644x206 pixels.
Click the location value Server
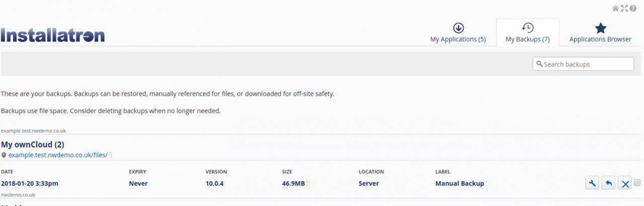tap(369, 183)
